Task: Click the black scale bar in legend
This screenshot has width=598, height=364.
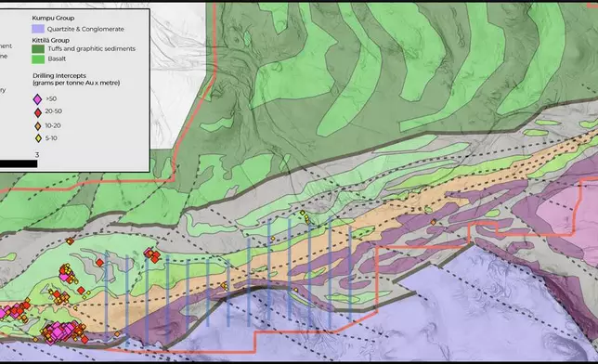Action: 19,163
